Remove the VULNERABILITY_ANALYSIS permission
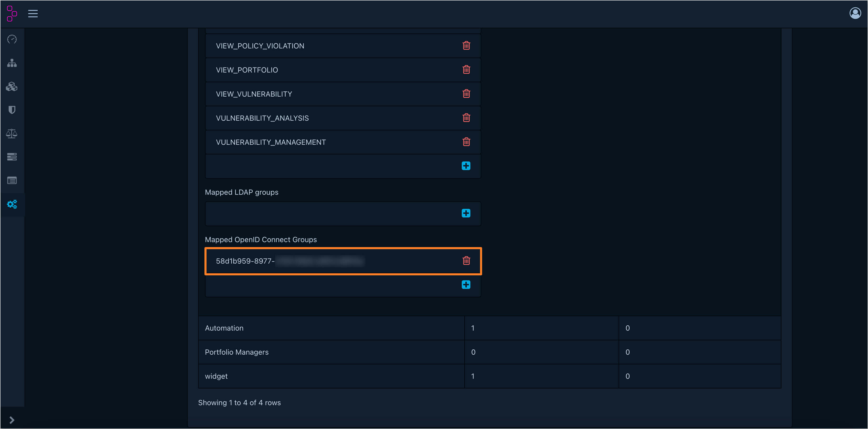Image resolution: width=868 pixels, height=429 pixels. 466,118
